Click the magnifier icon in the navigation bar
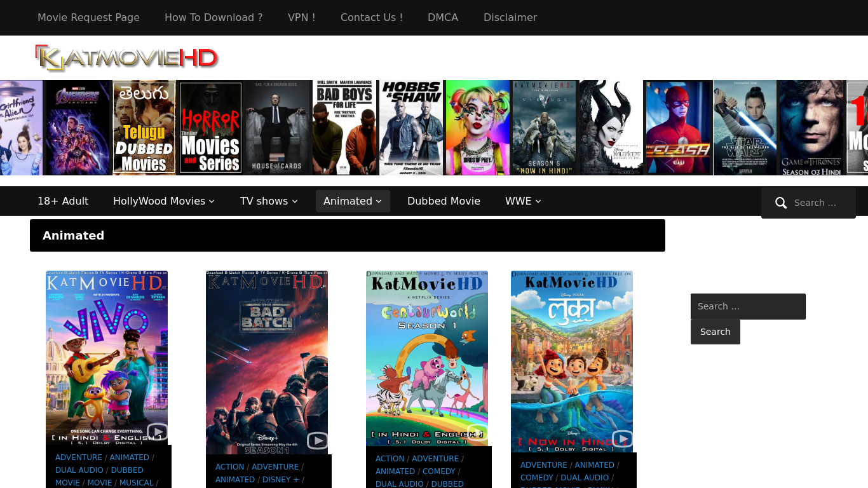 (x=781, y=203)
